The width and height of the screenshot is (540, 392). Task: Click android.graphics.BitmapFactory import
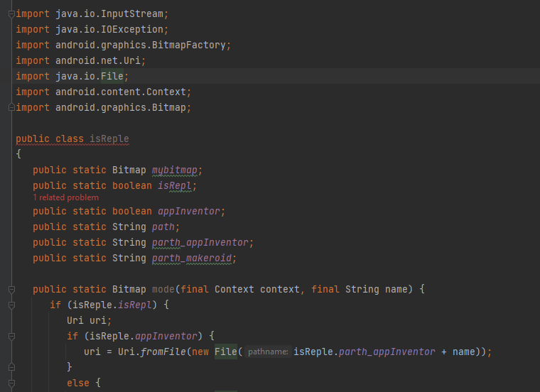click(141, 45)
